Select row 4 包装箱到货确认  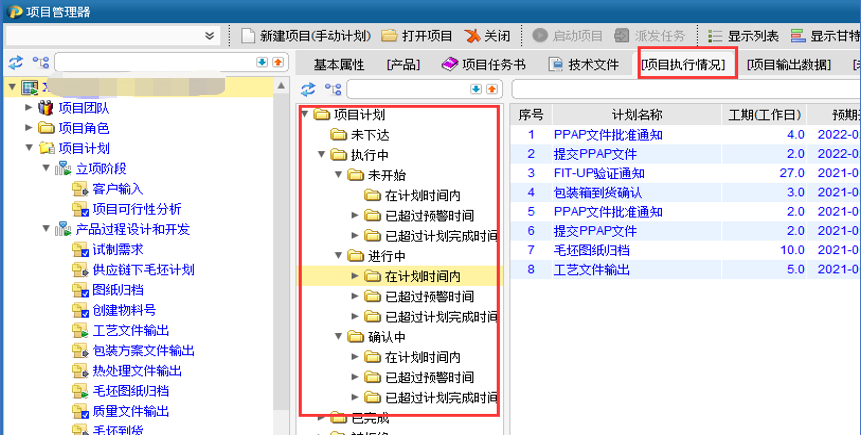click(x=686, y=193)
